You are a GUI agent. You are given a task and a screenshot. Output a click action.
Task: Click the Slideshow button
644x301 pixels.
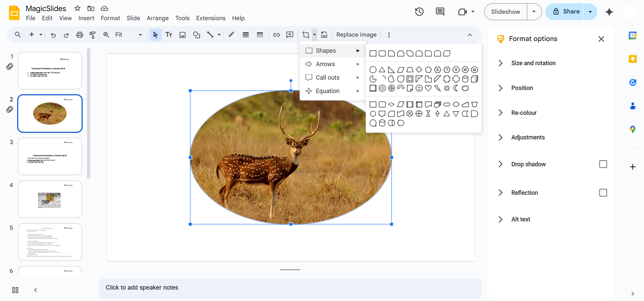pos(505,12)
